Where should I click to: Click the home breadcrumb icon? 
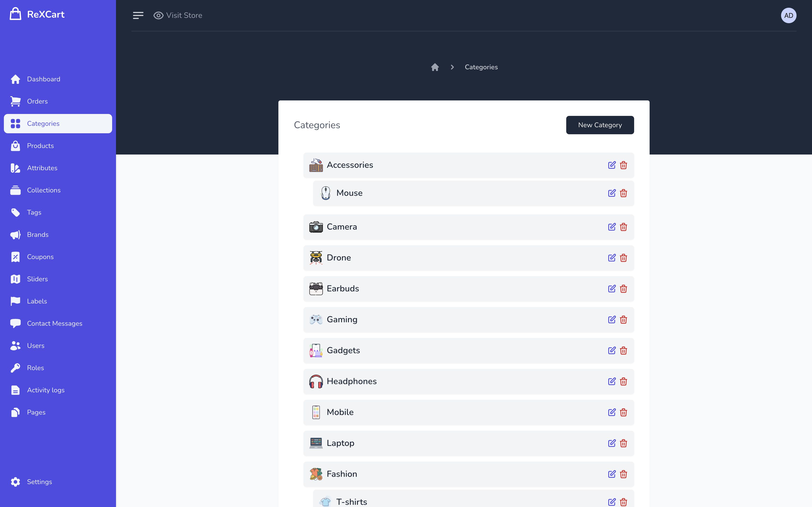[x=435, y=67]
